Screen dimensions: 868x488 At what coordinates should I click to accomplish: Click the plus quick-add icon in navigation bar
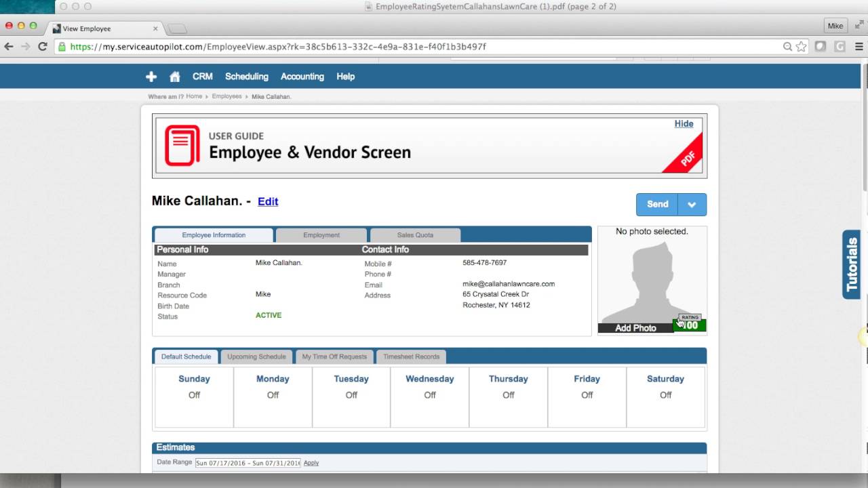coord(151,77)
